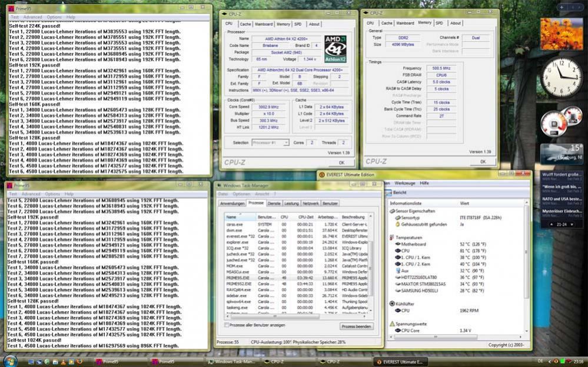Open the 'Processor #1' selection dropdown in CPU-Z

pyautogui.click(x=270, y=143)
